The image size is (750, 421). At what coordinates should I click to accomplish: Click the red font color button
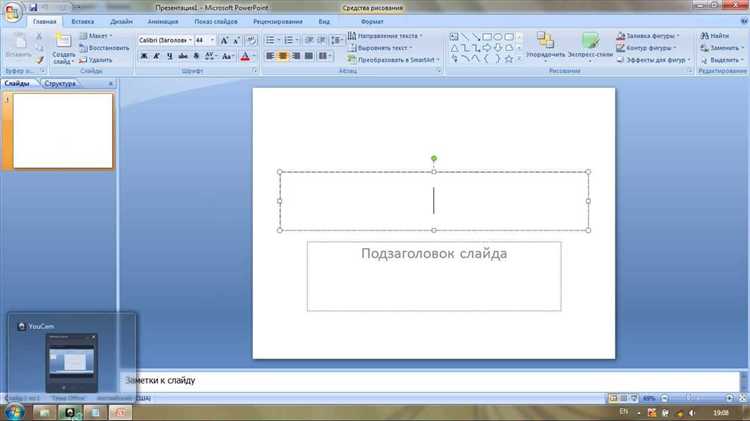click(245, 56)
